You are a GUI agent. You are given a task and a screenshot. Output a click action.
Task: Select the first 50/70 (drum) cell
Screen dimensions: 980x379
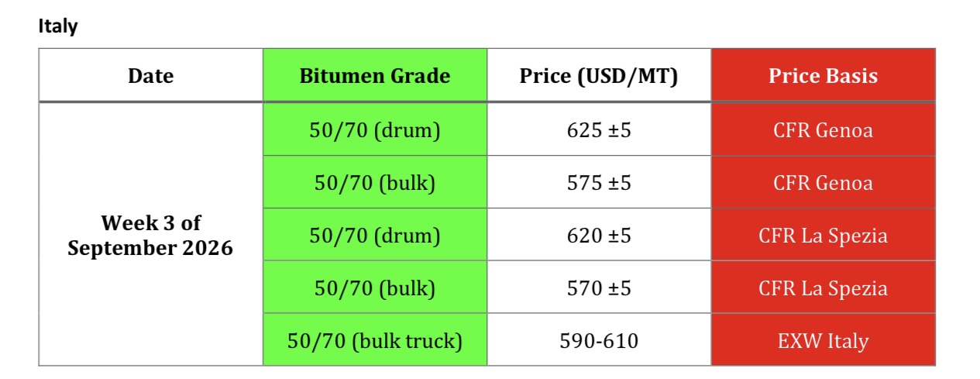(x=375, y=129)
